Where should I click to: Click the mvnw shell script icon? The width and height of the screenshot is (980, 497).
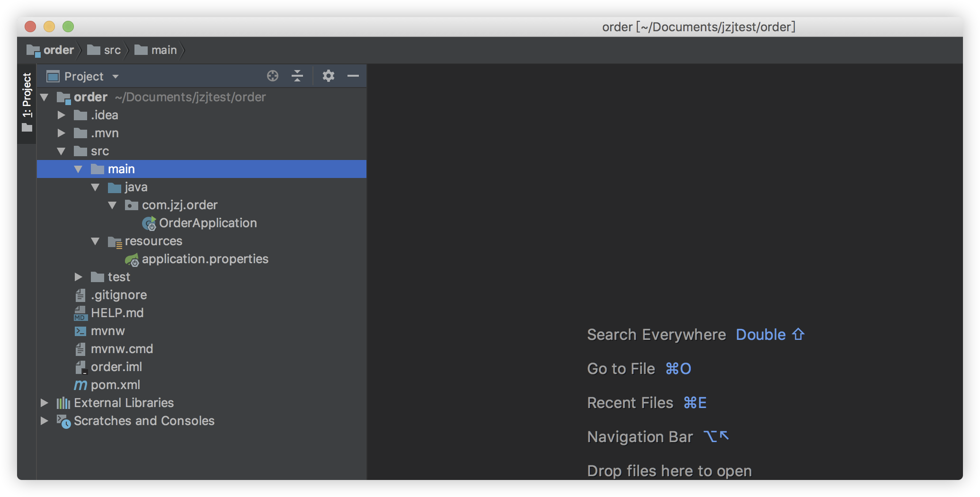pos(80,331)
